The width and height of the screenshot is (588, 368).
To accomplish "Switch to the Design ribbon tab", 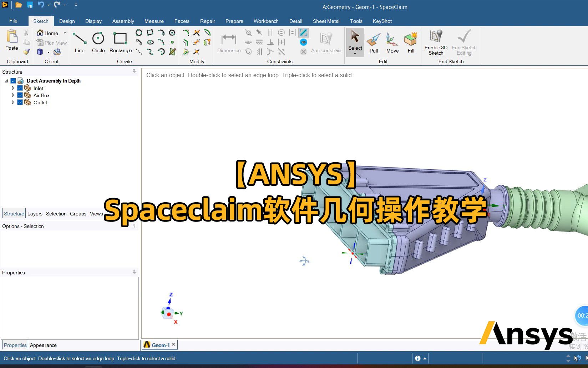I will [67, 21].
